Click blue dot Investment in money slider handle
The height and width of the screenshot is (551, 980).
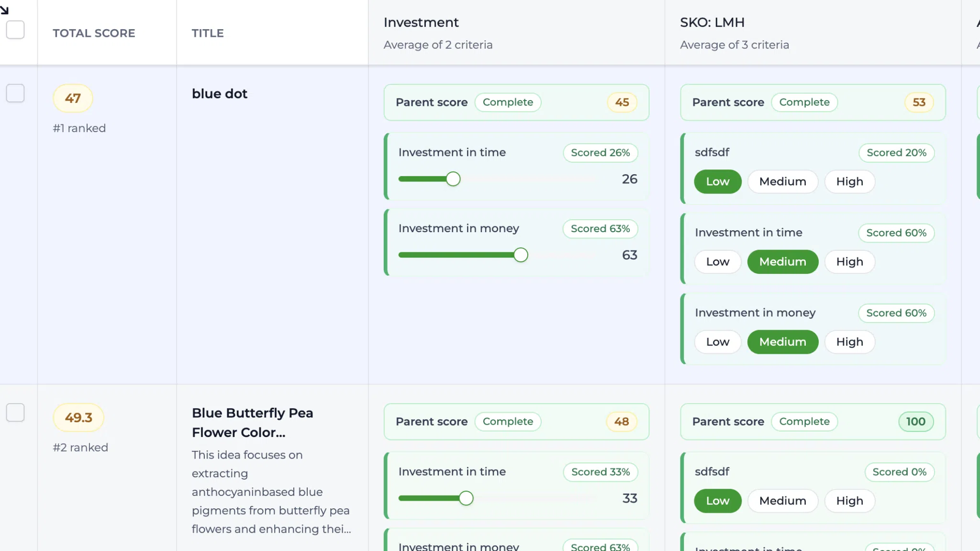tap(521, 255)
